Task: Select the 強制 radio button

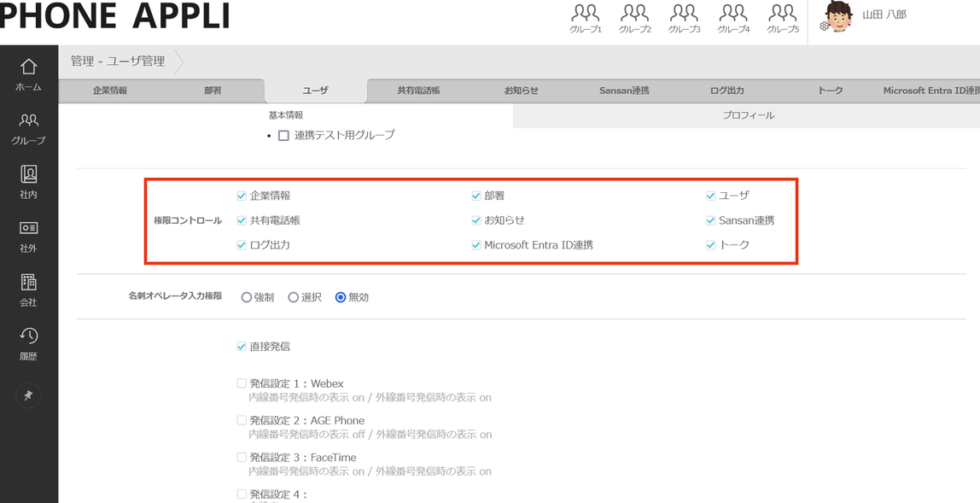Action: [247, 297]
